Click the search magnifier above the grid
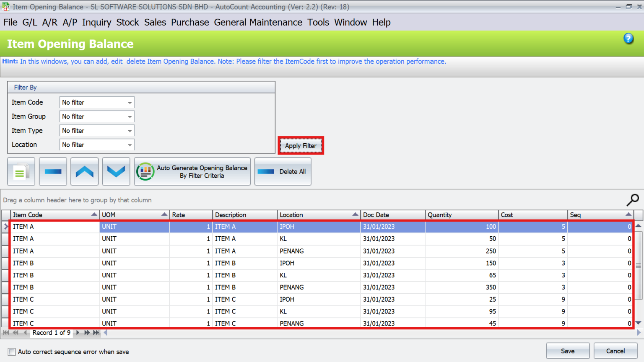 pos(633,200)
